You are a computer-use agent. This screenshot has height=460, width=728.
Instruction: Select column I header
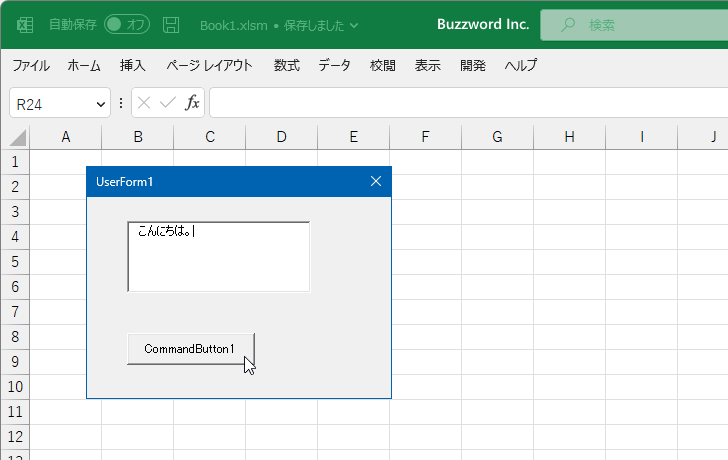point(642,137)
